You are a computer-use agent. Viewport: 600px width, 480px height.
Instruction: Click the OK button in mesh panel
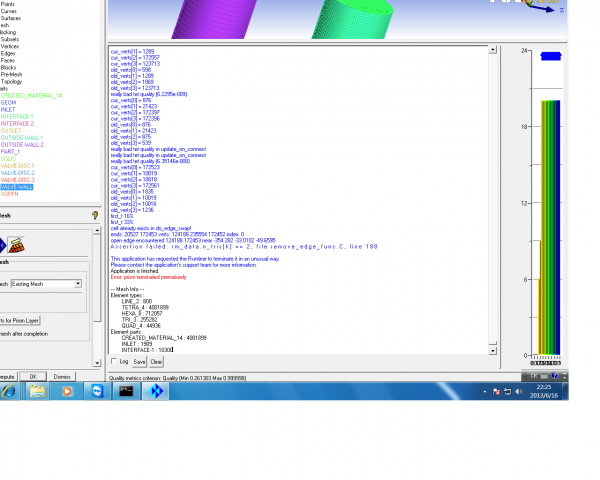(33, 377)
